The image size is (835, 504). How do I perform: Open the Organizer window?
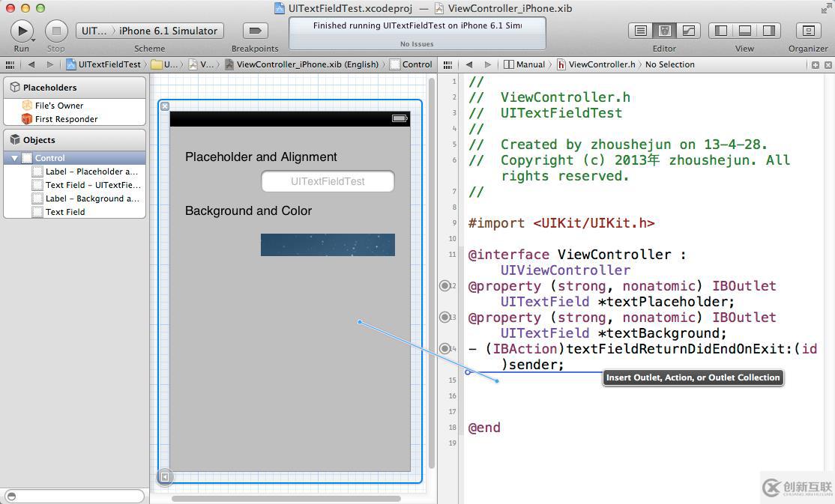tap(808, 31)
